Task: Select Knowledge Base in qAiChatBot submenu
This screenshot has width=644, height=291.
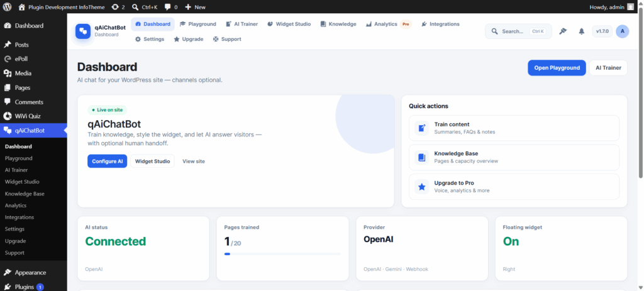Action: coord(25,194)
